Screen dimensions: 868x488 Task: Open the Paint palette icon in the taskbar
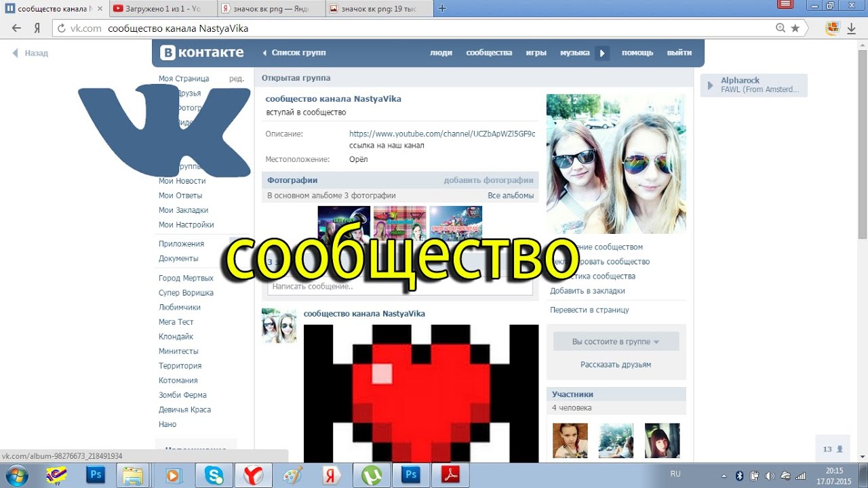[x=292, y=475]
